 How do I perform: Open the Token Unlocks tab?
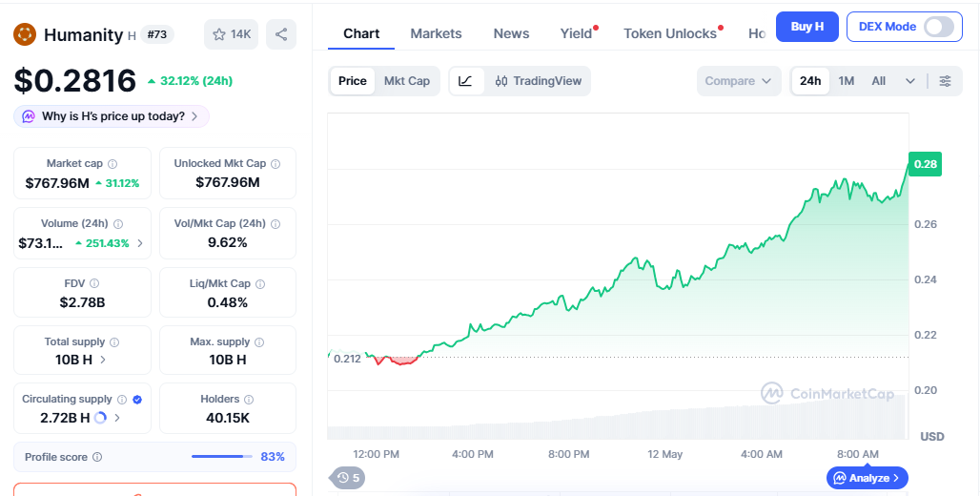670,33
